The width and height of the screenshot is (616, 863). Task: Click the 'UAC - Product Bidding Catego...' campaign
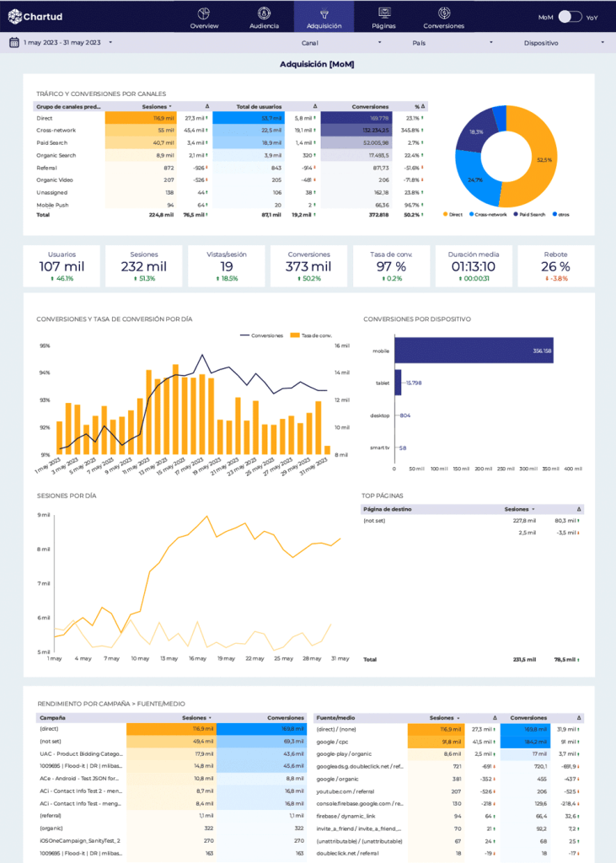(81, 753)
